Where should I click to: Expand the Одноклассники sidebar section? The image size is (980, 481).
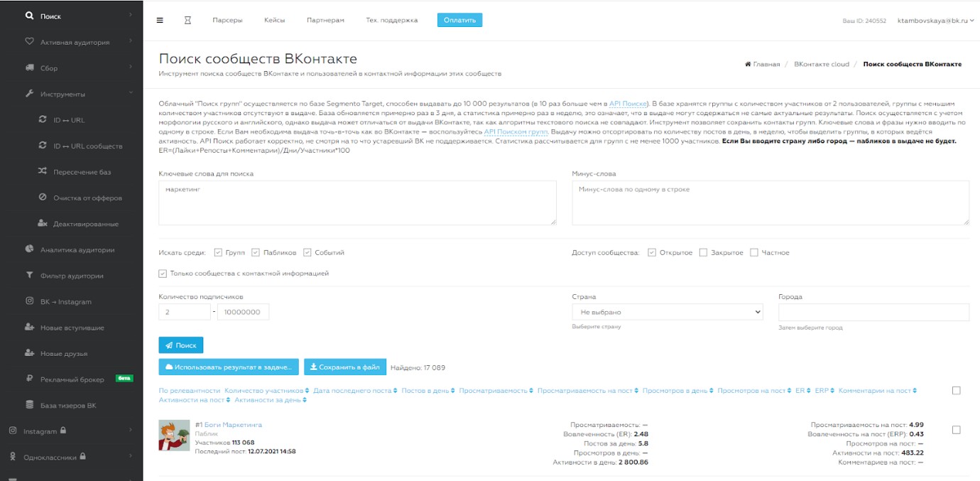tap(131, 457)
